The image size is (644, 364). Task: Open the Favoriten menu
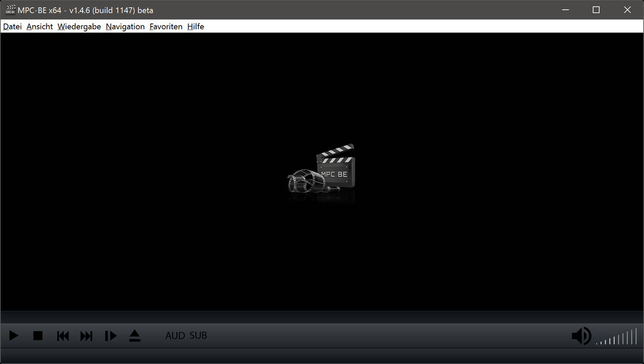coord(166,26)
